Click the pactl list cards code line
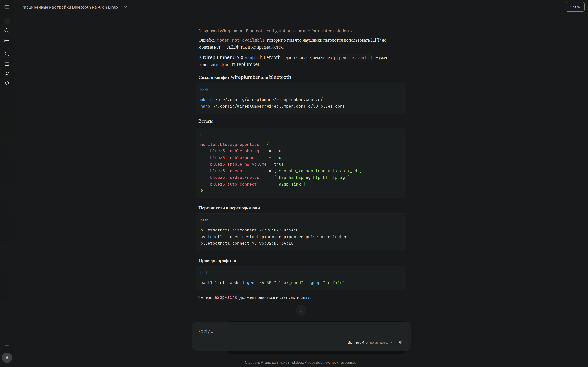Screen dimensions: 588x367 [x=272, y=283]
